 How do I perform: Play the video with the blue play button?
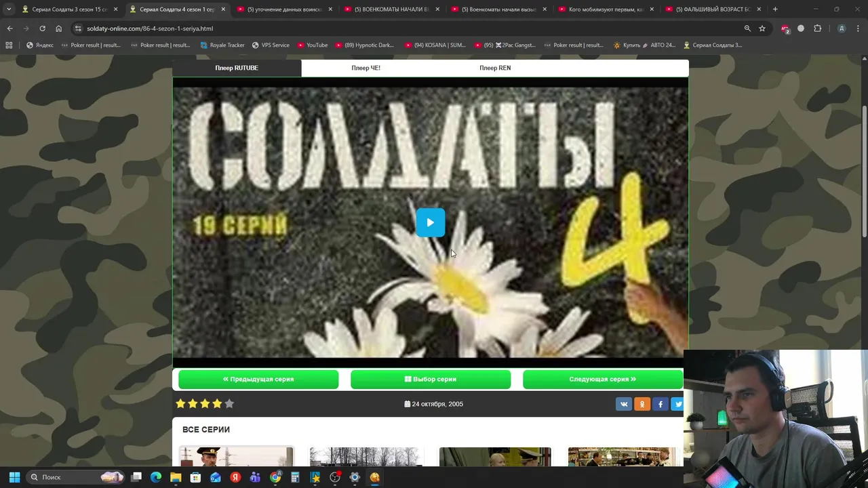(430, 222)
